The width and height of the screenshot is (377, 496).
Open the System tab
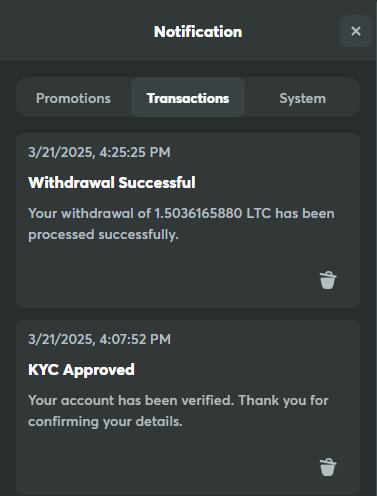302,98
